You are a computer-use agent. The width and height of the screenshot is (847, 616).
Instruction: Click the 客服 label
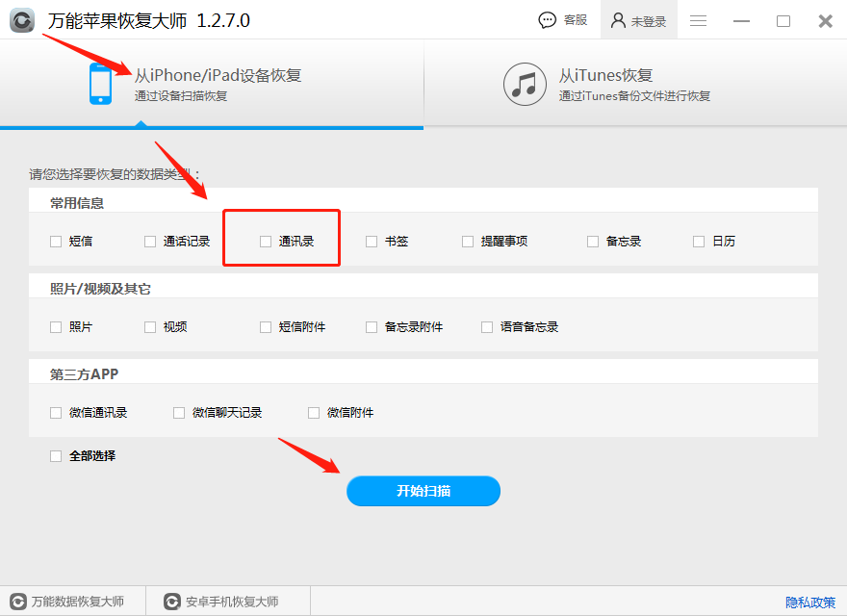(576, 20)
